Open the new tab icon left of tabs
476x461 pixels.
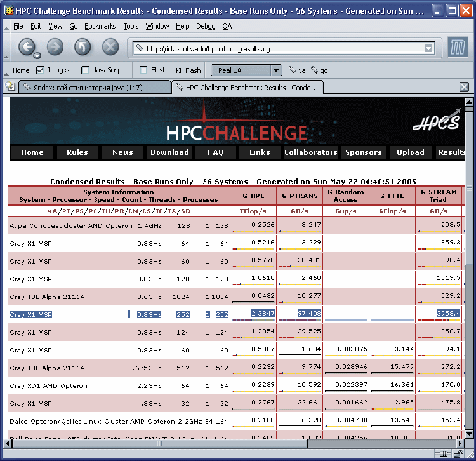click(x=10, y=86)
